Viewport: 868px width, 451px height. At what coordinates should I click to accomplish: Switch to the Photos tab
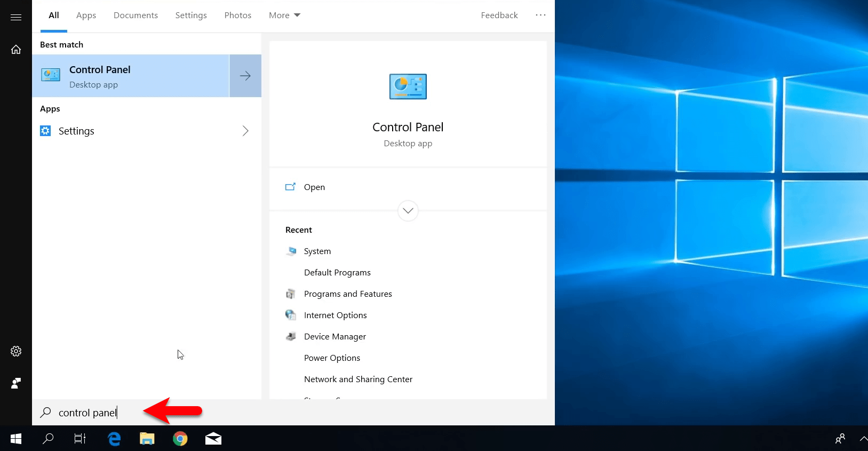[x=238, y=15]
